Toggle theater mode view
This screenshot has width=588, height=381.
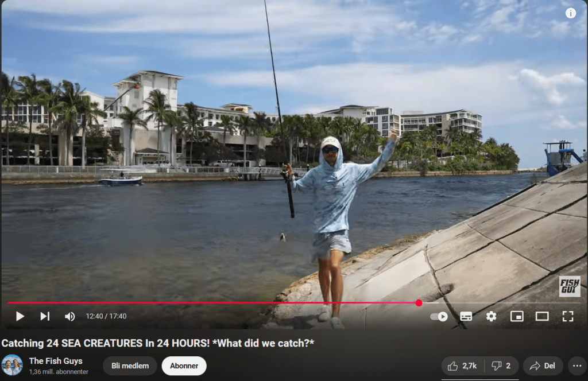pyautogui.click(x=542, y=316)
